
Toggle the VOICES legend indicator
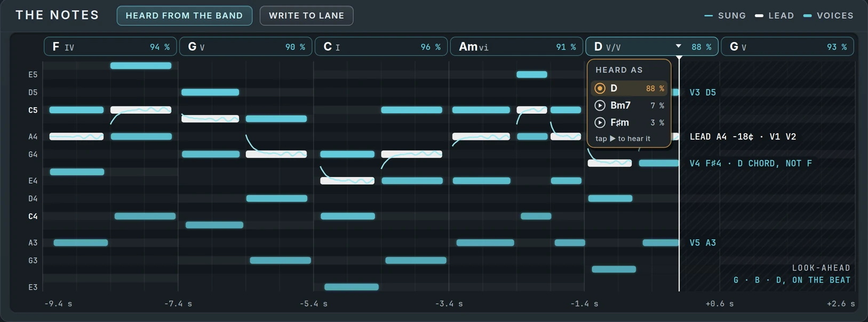(x=828, y=15)
